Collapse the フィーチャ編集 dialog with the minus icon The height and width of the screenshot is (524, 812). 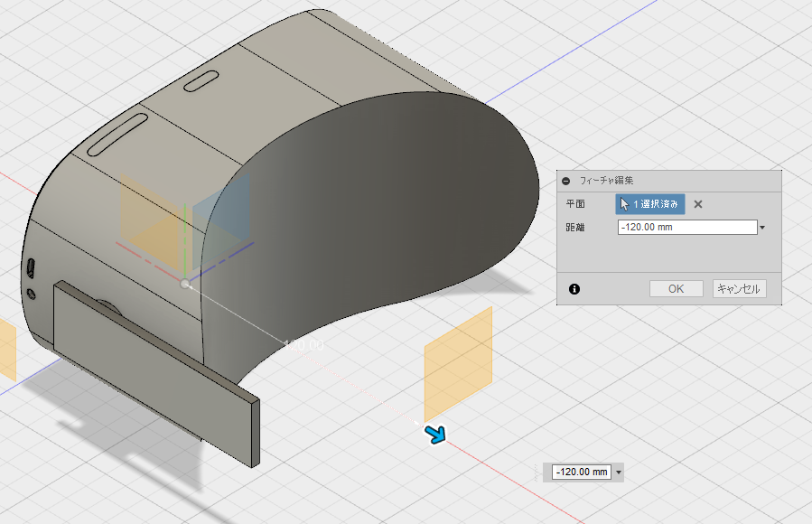(x=566, y=181)
